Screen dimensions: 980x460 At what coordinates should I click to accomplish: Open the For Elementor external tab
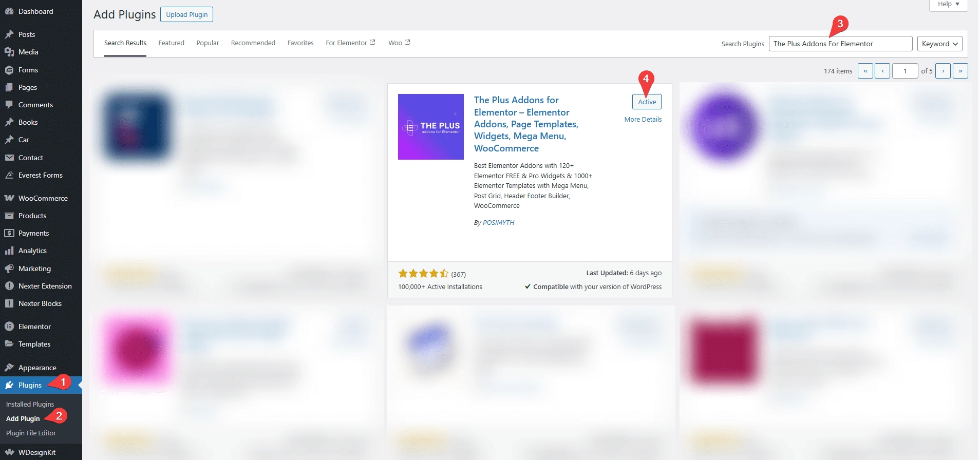pyautogui.click(x=350, y=43)
